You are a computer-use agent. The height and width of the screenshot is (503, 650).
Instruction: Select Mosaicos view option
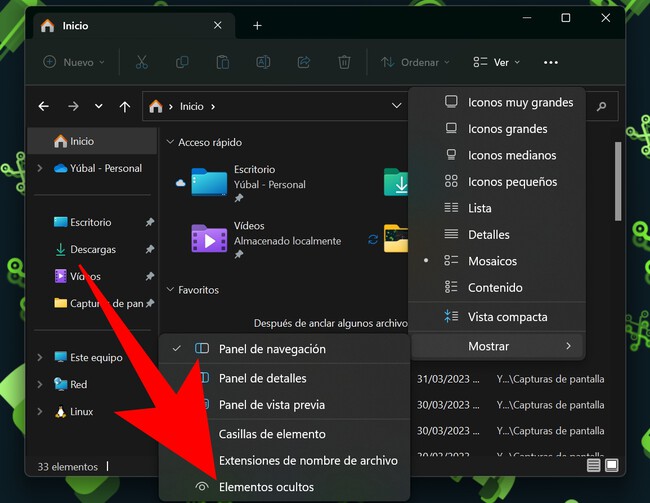point(493,261)
